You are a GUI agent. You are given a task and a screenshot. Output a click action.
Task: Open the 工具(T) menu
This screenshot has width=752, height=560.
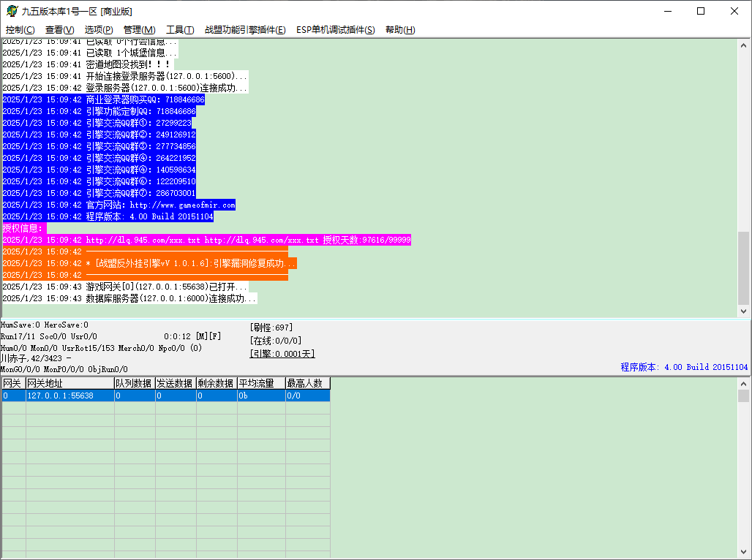click(x=180, y=30)
